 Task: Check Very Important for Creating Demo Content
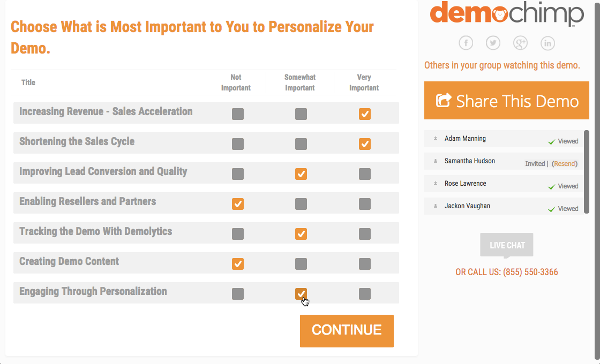(365, 264)
